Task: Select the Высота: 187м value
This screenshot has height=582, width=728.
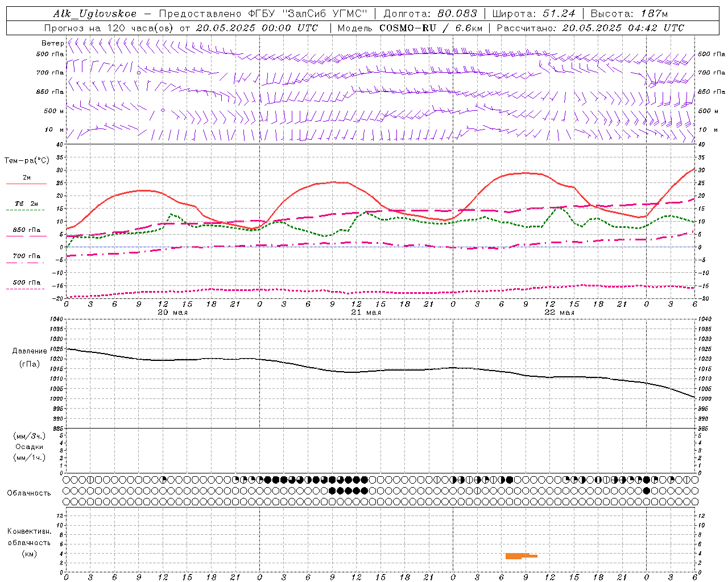Action: click(x=629, y=14)
